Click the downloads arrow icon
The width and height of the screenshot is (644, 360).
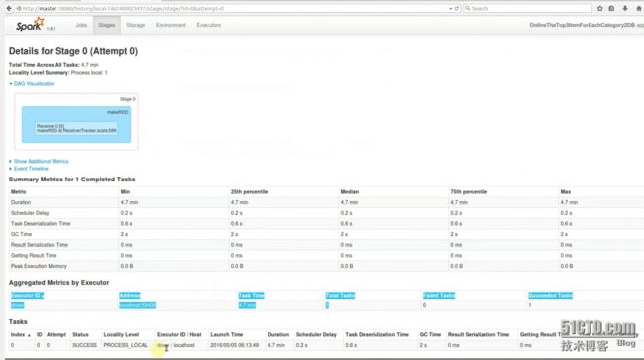(x=625, y=8)
